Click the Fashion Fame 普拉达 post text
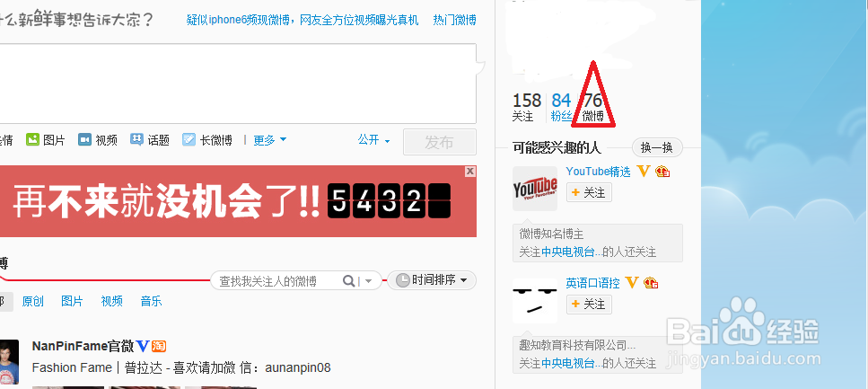 [x=181, y=368]
